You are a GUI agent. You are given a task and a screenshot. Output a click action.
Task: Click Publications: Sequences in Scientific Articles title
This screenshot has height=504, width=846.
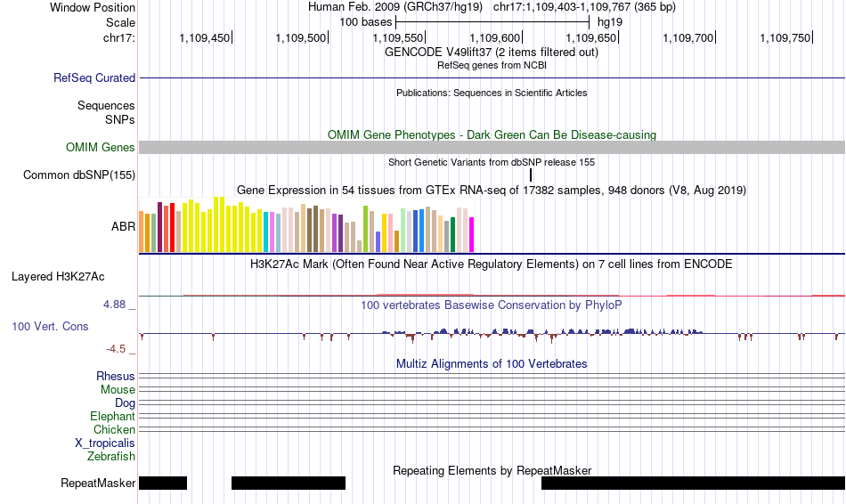click(492, 93)
